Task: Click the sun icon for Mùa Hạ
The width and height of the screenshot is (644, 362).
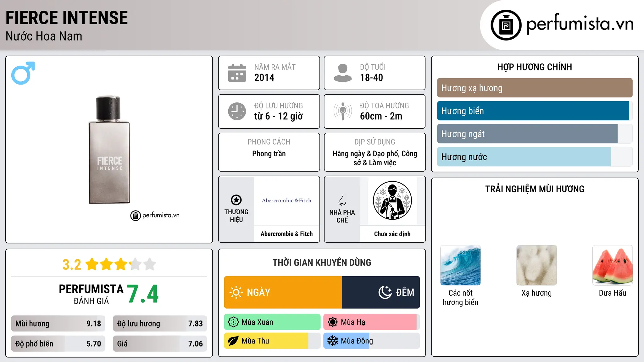Action: coord(332,322)
